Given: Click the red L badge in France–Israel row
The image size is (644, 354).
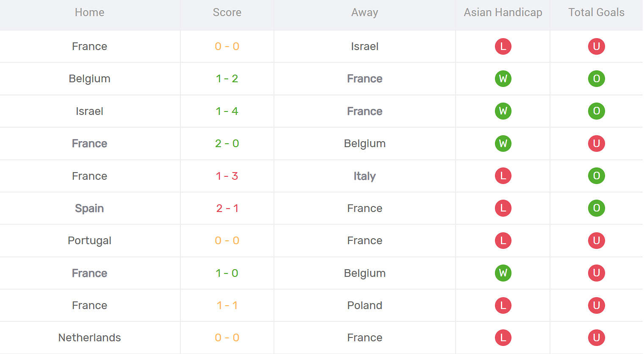Looking at the screenshot, I should coord(503,46).
